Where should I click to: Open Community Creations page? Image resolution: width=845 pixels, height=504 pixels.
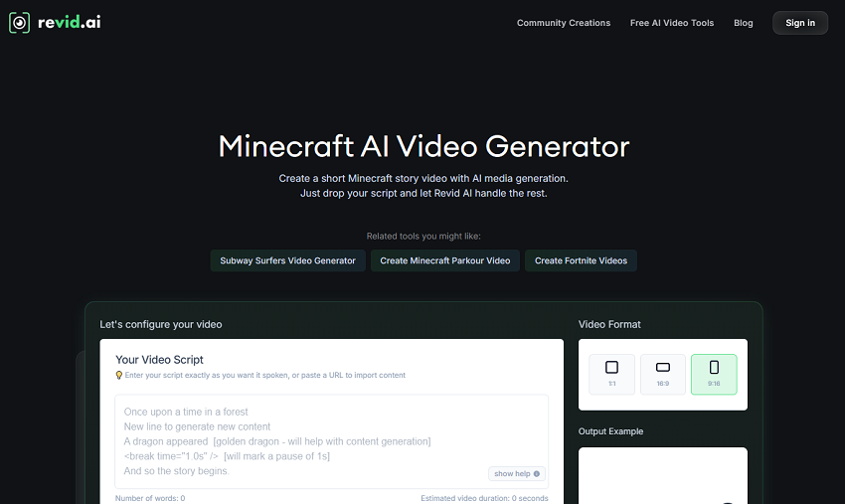pos(563,23)
